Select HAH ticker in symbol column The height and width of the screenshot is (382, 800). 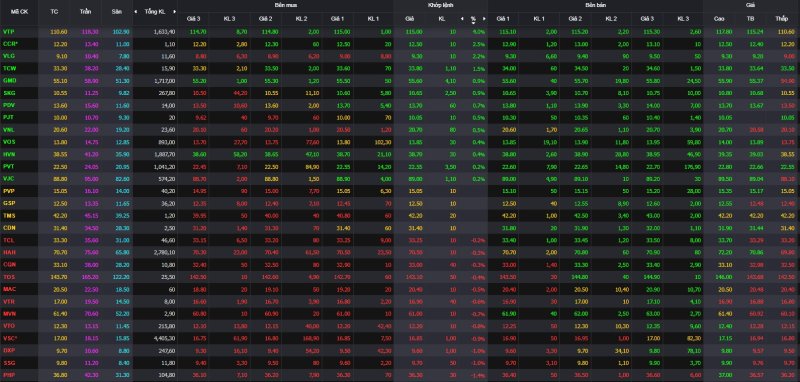click(x=9, y=252)
